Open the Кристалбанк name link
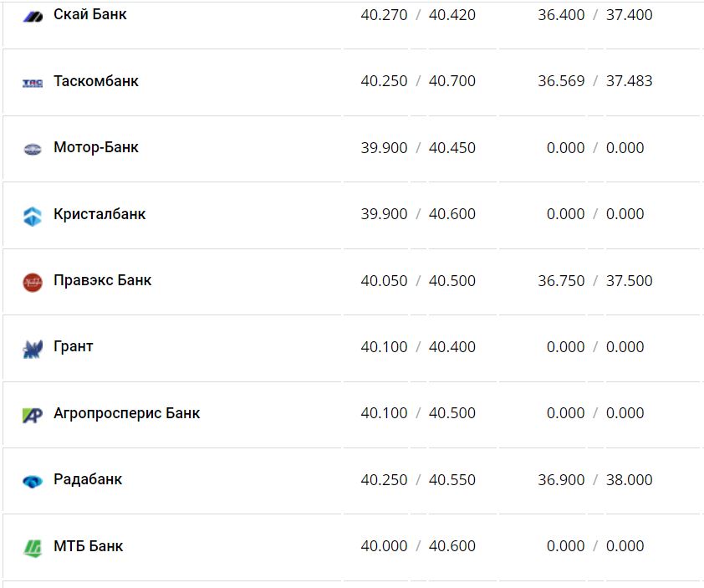Viewport: 704px width, 588px height. [99, 214]
